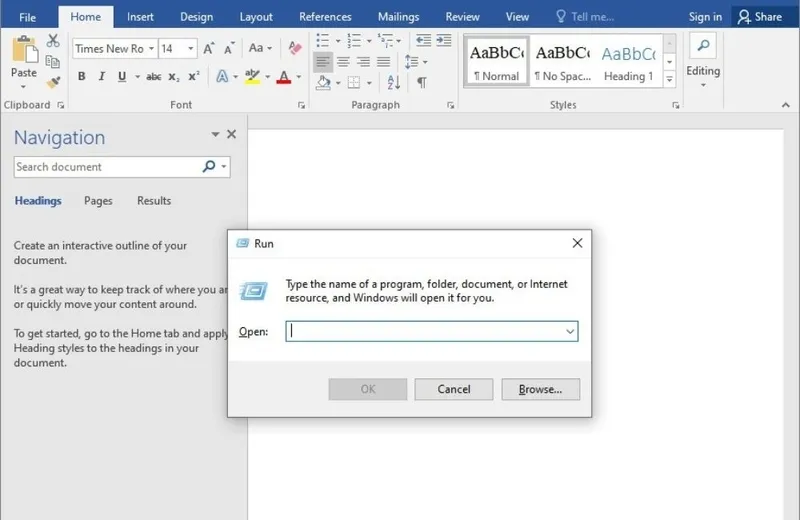Close the Navigation pane
This screenshot has height=520, width=800.
pos(232,134)
